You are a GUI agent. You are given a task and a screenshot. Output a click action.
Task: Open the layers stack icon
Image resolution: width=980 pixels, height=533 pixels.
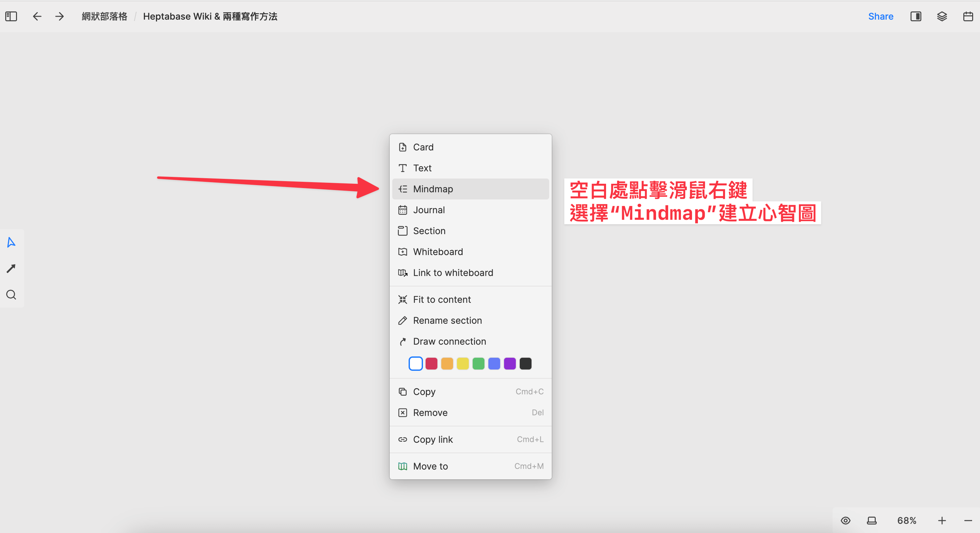[941, 16]
